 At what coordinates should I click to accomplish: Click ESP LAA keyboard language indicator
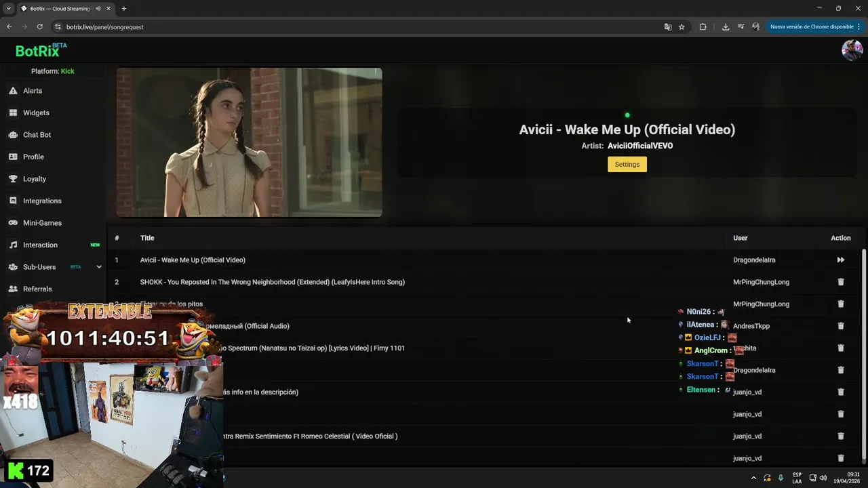coord(797,478)
